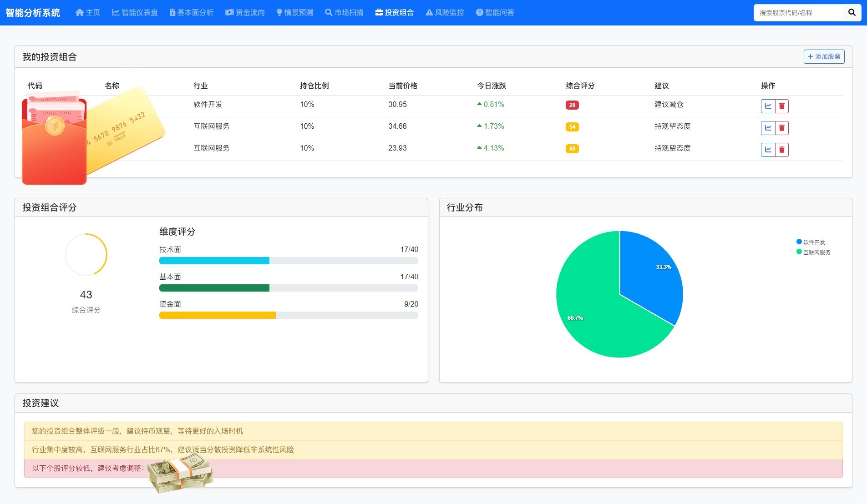
Task: Open chart for the 软件开发 stock row
Action: point(768,106)
